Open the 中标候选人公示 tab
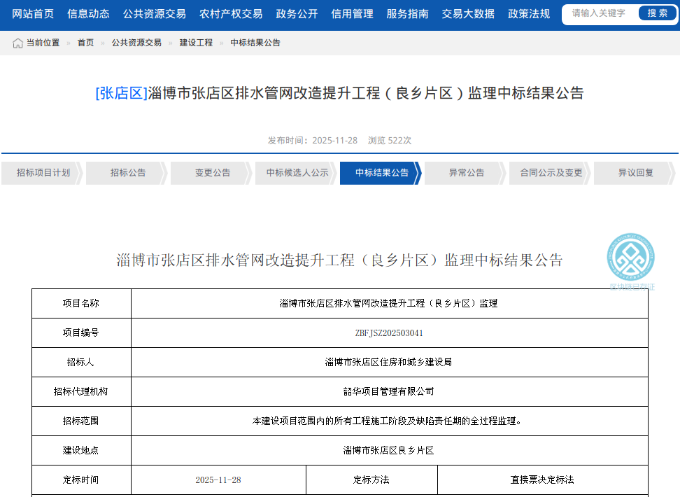 pos(297,173)
